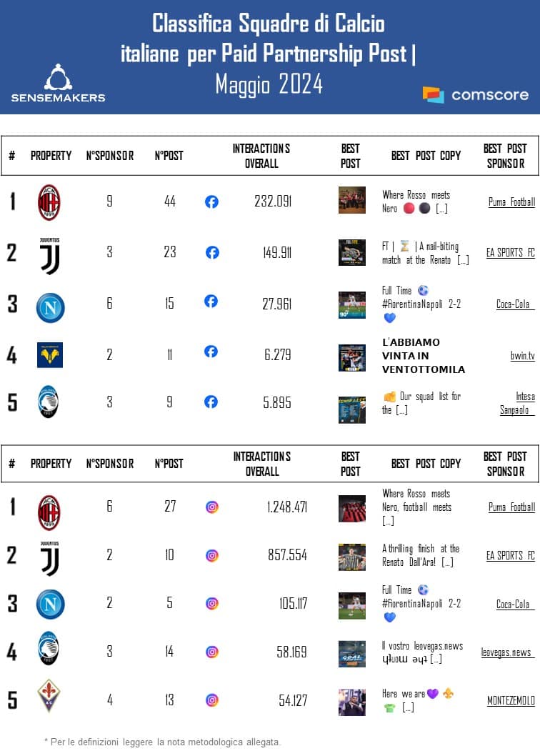Click AC Milan crest in the Facebook ranking

(x=49, y=202)
